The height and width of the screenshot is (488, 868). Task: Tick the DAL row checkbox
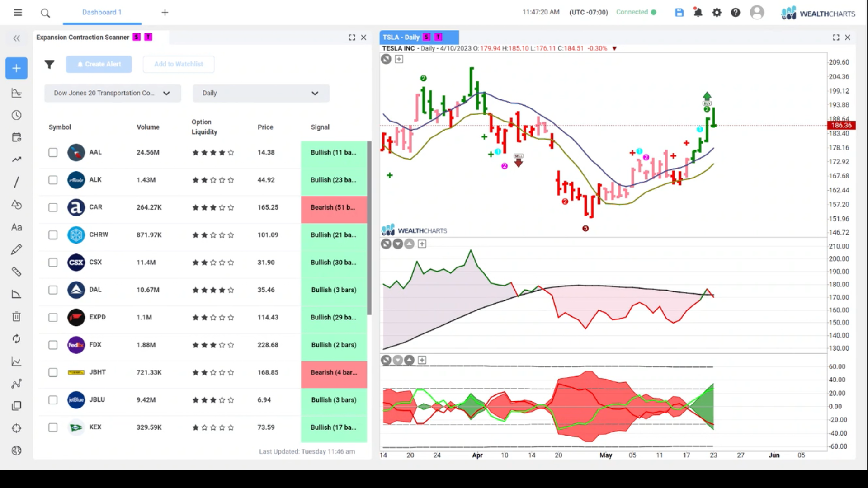53,290
